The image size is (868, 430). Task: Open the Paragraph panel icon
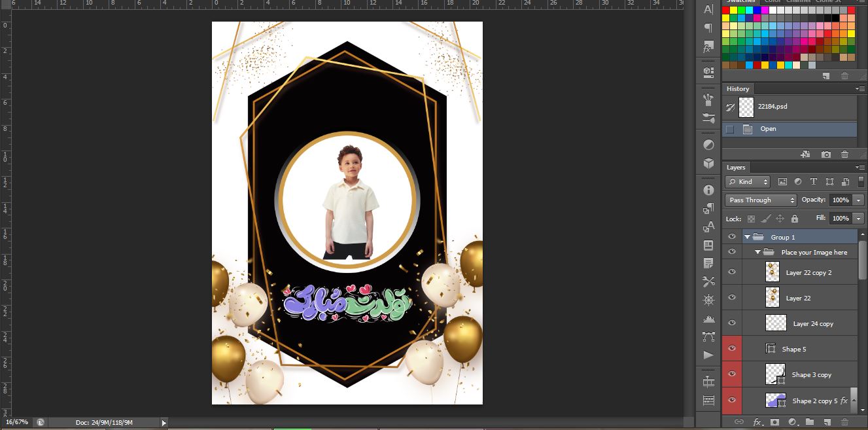click(x=708, y=28)
